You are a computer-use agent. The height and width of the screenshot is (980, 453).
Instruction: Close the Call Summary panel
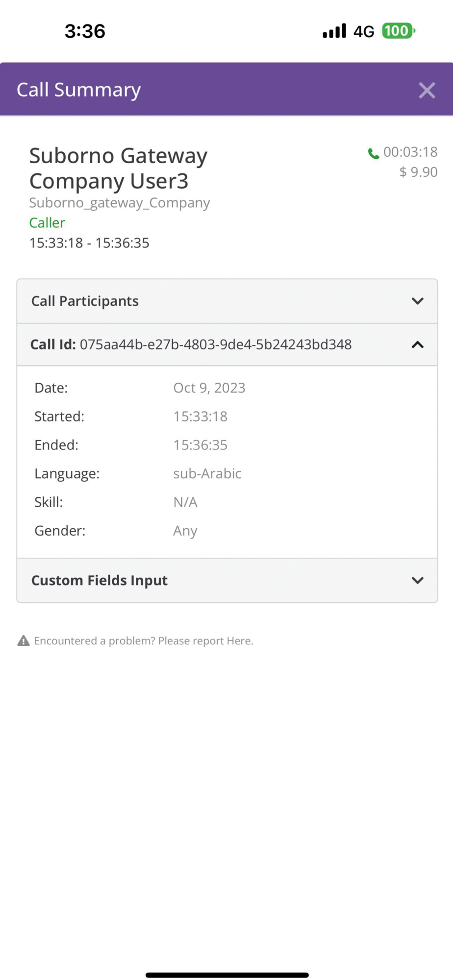coord(427,90)
